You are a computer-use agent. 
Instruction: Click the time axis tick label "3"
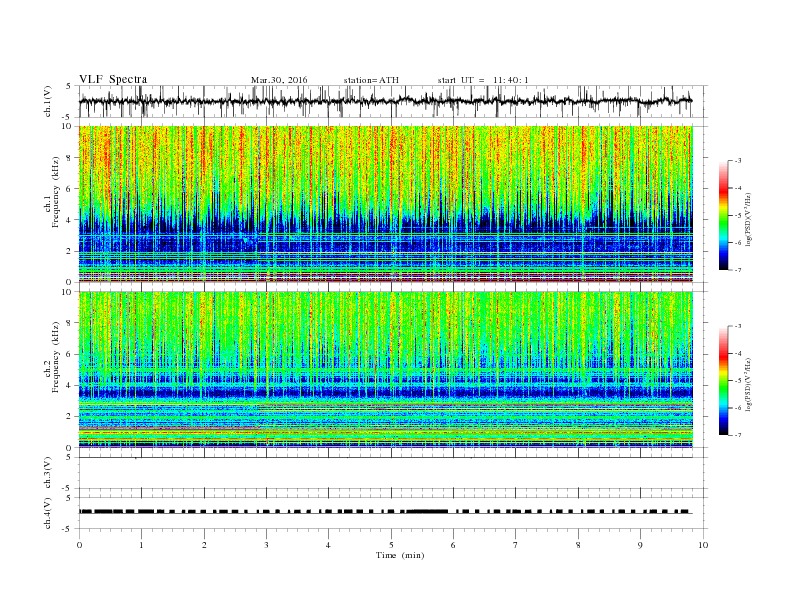[x=266, y=545]
